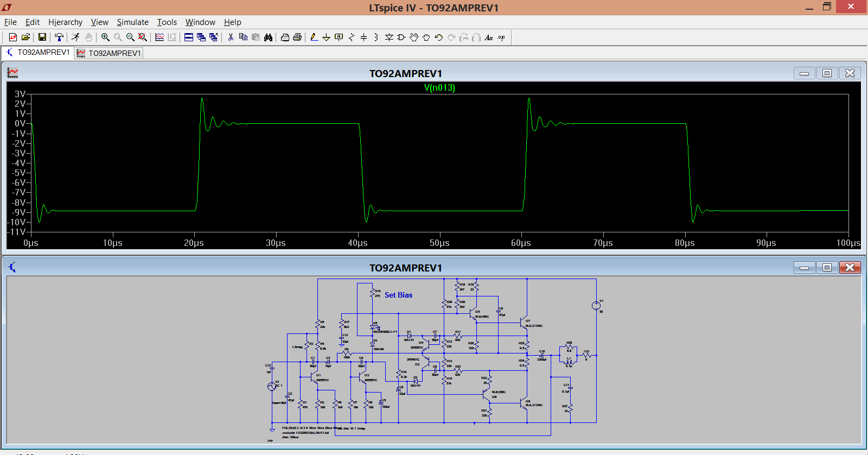The height and width of the screenshot is (455, 868).
Task: Minimize the waveform plot window
Action: 804,73
